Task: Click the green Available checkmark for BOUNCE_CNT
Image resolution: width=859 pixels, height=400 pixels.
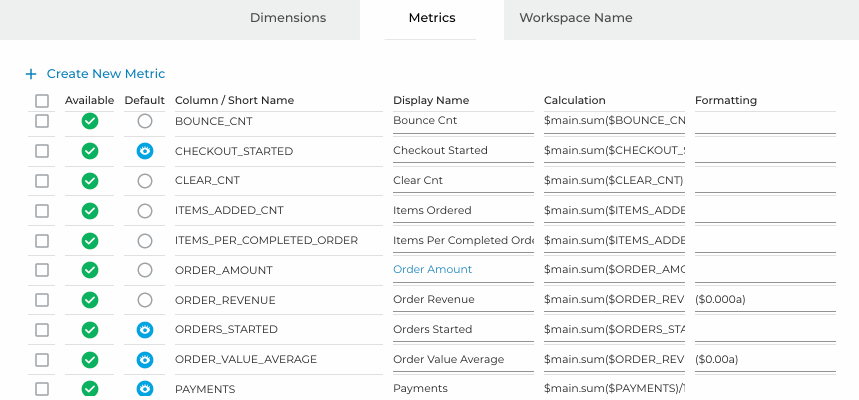Action: pyautogui.click(x=90, y=121)
